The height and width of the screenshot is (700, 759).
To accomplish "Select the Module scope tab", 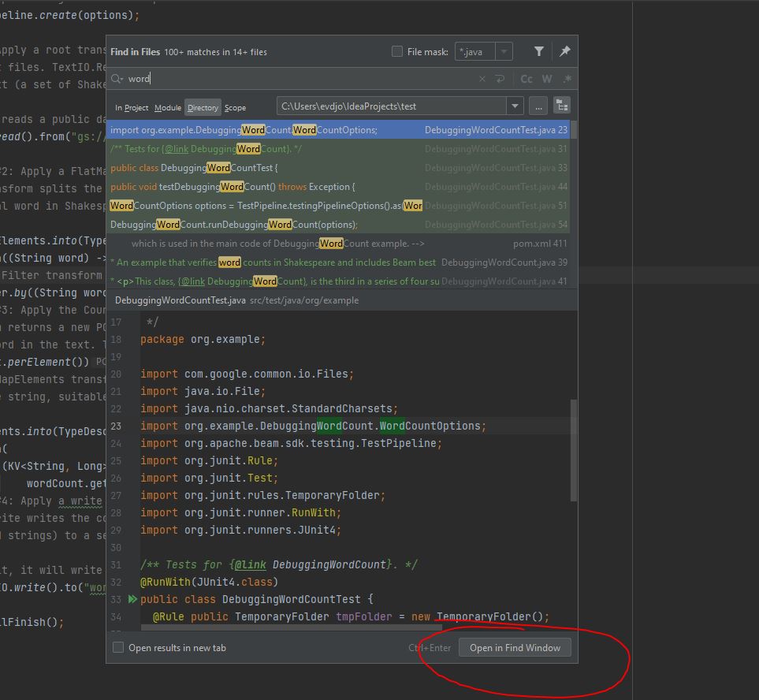I will click(x=167, y=107).
